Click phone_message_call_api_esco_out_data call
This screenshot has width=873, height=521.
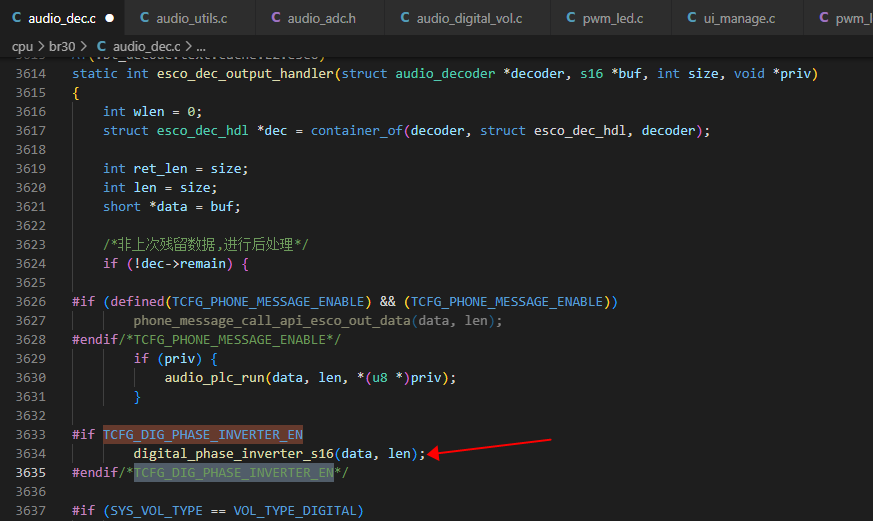tap(272, 321)
